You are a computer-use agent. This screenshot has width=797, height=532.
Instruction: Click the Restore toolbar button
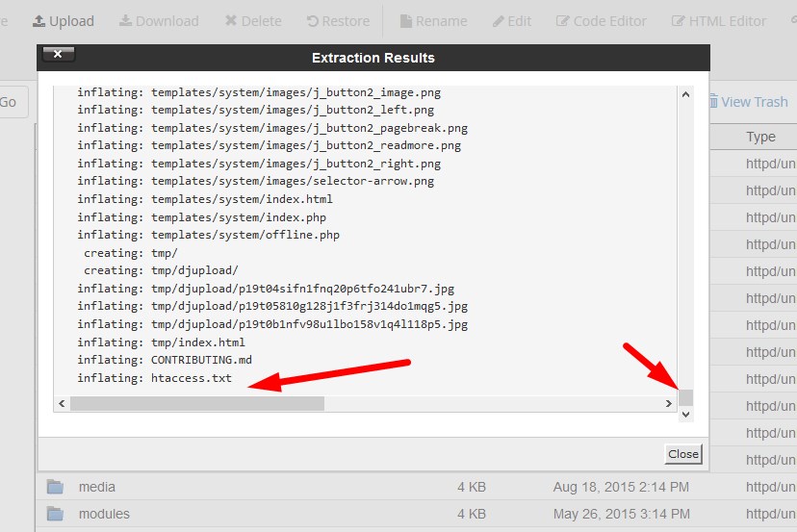click(338, 21)
